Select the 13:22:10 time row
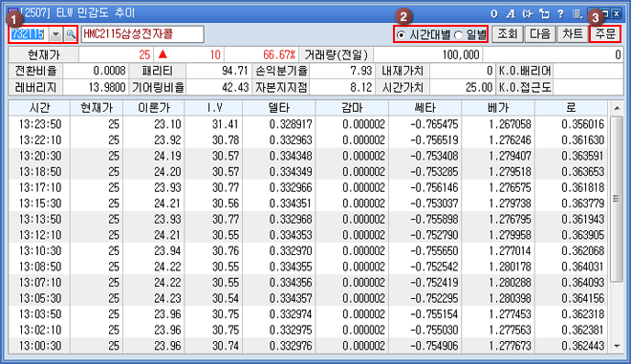Screen dimensions: 631x364 [308, 140]
